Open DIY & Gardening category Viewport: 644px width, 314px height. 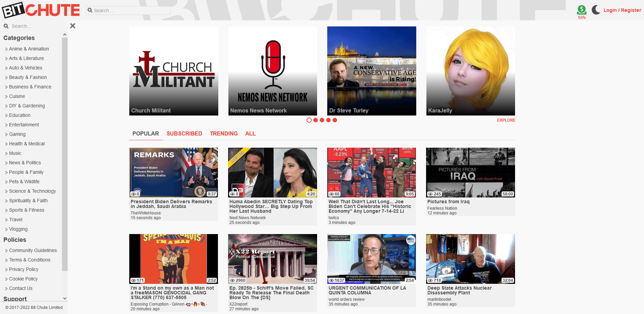pos(27,106)
